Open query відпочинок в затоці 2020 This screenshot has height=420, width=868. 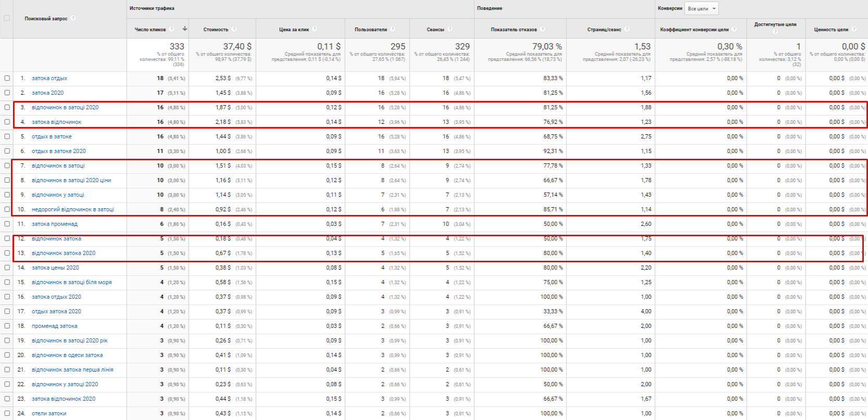65,107
